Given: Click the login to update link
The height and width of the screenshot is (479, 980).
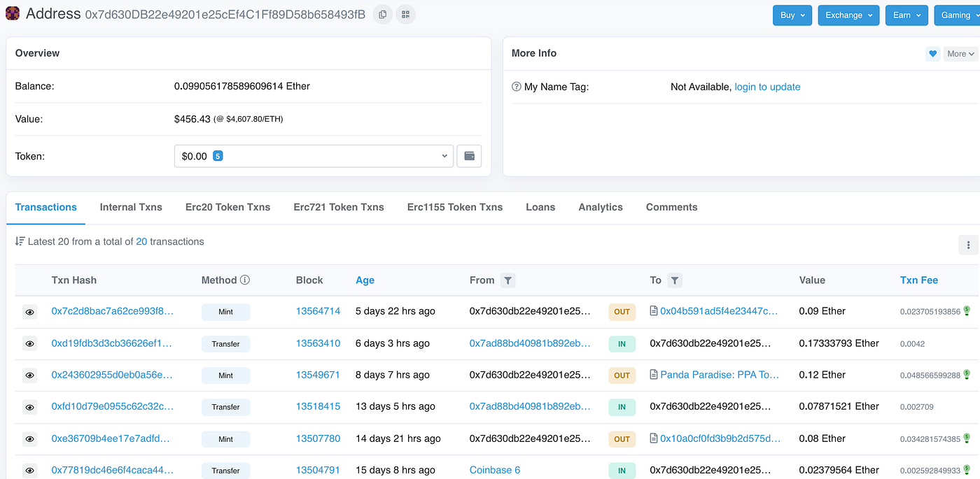Looking at the screenshot, I should (767, 87).
